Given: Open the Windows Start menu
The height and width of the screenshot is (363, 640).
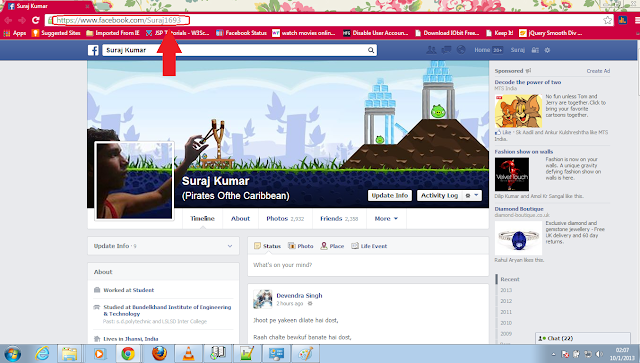Looking at the screenshot, I should click(12, 354).
